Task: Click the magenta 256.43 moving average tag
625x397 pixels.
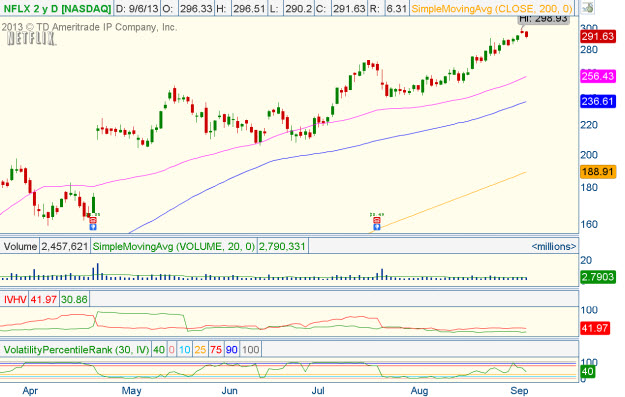Action: (597, 76)
